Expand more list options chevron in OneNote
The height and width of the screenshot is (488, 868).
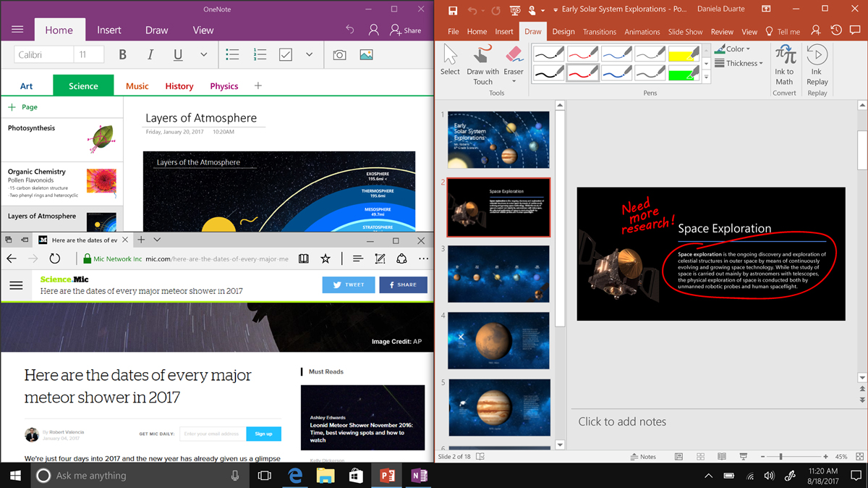(309, 55)
